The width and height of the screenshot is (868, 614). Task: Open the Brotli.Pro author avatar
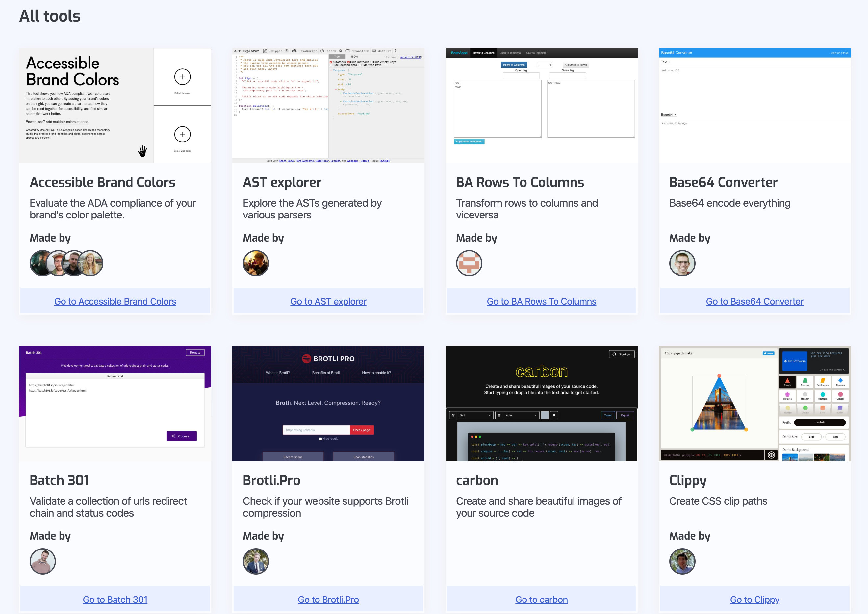(x=256, y=561)
